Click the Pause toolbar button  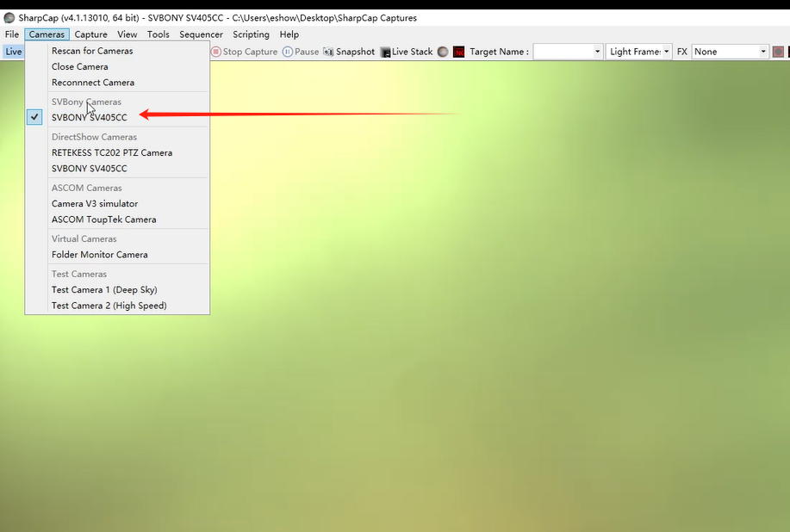pos(301,52)
